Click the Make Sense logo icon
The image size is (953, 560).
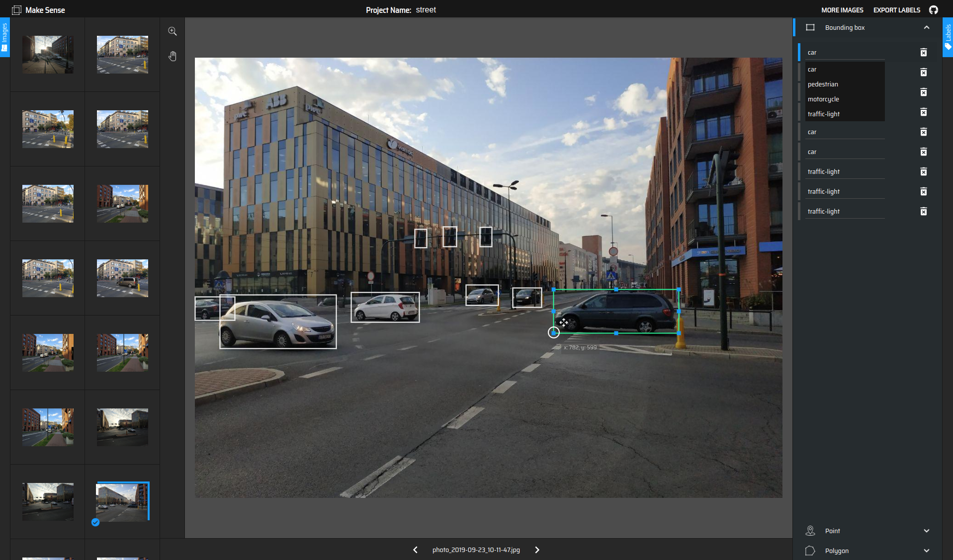(x=16, y=10)
